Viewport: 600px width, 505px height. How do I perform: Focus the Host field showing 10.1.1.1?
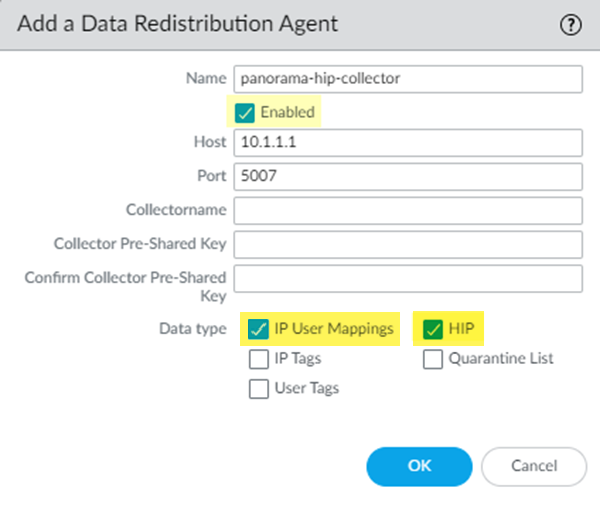(x=408, y=143)
